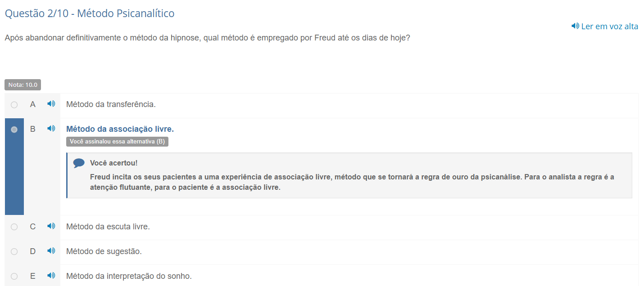Click the 'Método de sugestão.' option text

point(104,251)
